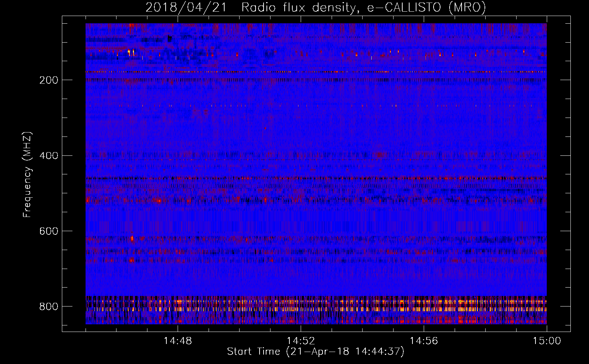
Task: Click the plot title "Radio flux density, e-CALLISTO (MRO)"
Action: click(x=364, y=8)
